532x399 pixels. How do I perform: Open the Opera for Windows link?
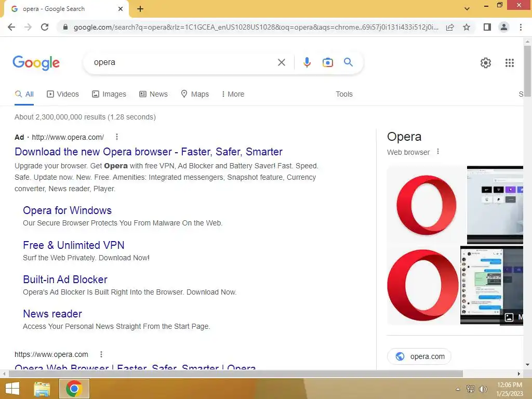tap(67, 210)
